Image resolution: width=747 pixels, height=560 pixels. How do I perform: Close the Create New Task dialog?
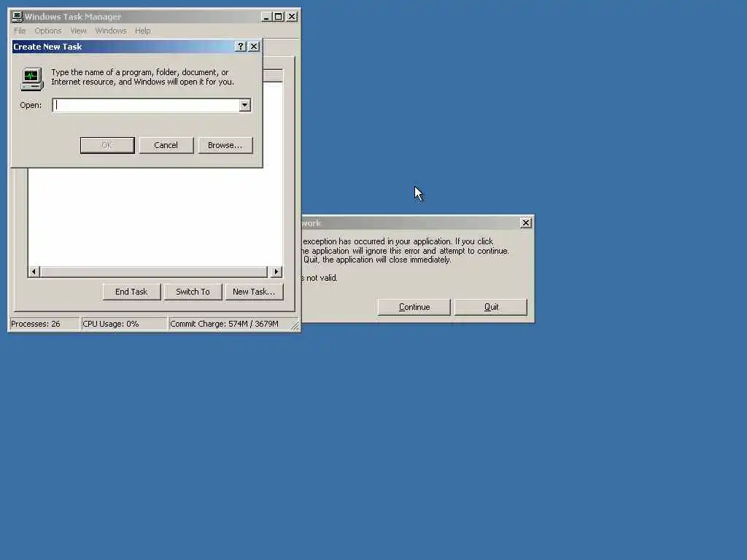(254, 46)
